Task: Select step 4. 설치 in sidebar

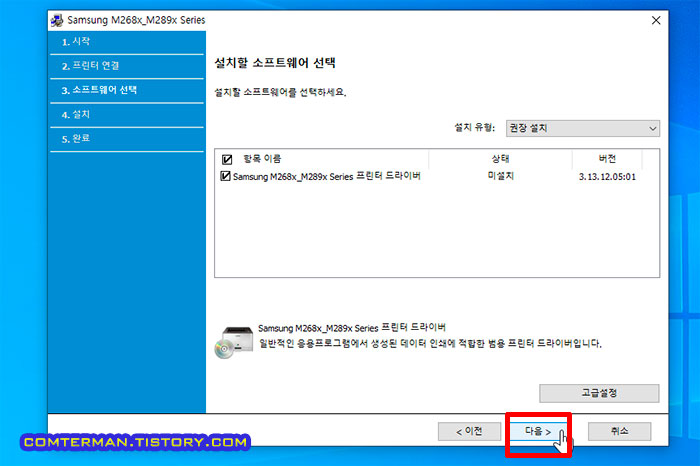Action: [127, 115]
